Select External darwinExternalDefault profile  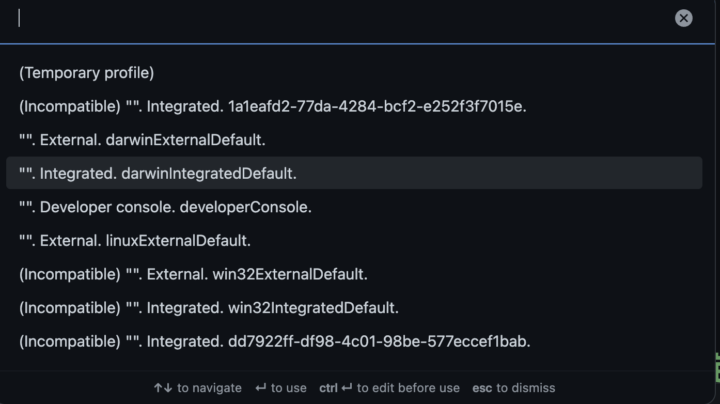point(354,140)
